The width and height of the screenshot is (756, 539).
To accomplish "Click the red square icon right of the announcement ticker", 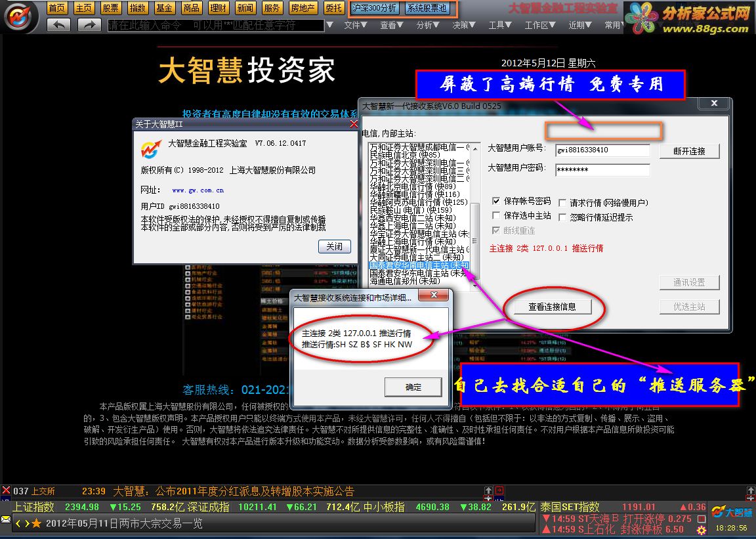I will [x=499, y=490].
